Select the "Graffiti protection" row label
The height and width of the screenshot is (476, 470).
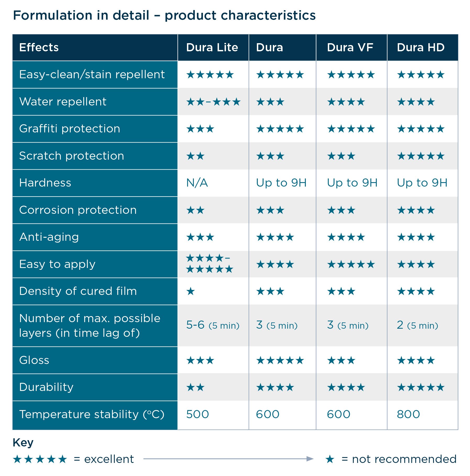(x=70, y=129)
